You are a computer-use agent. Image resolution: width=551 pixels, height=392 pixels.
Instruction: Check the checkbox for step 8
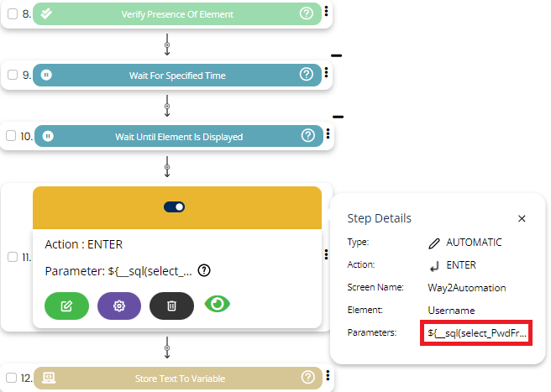click(x=13, y=14)
